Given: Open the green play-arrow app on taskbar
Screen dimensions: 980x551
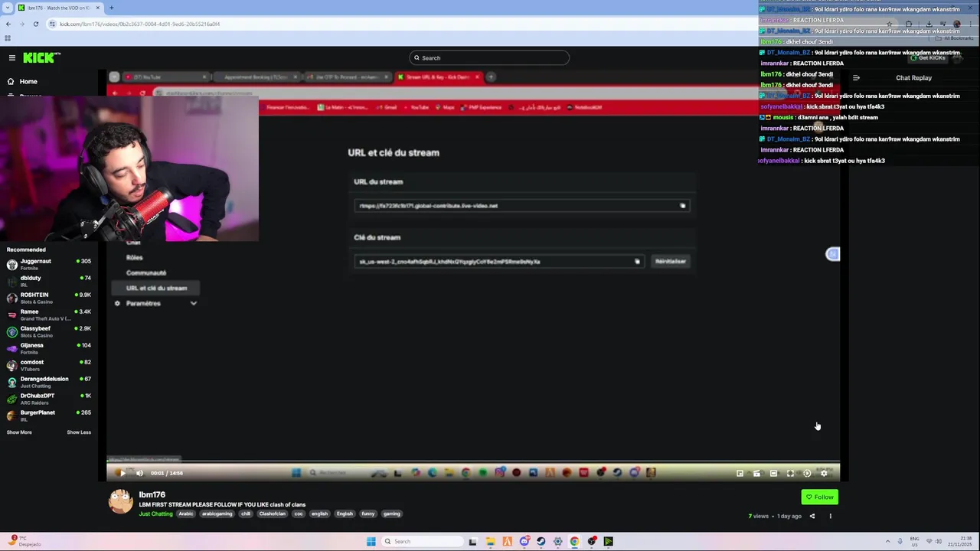Looking at the screenshot, I should click(x=608, y=541).
